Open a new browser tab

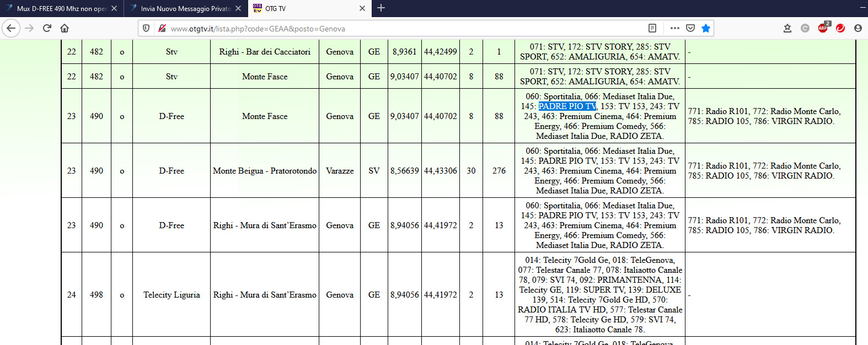[x=381, y=8]
